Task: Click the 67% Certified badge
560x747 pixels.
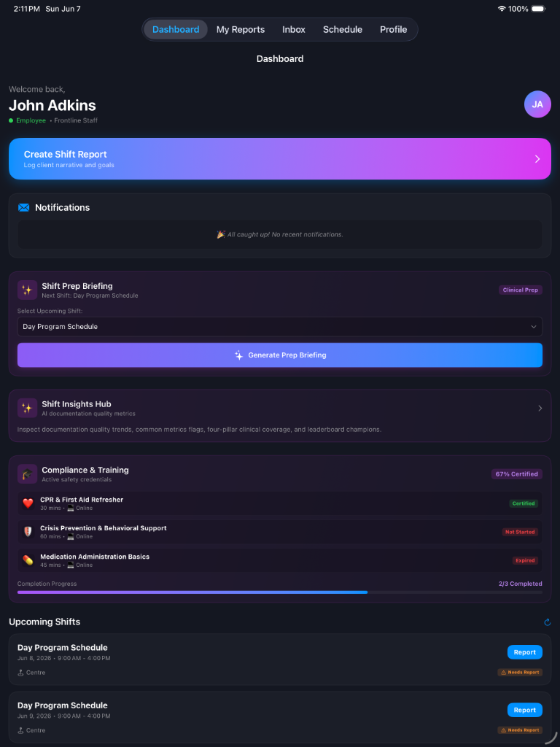Action: click(517, 474)
